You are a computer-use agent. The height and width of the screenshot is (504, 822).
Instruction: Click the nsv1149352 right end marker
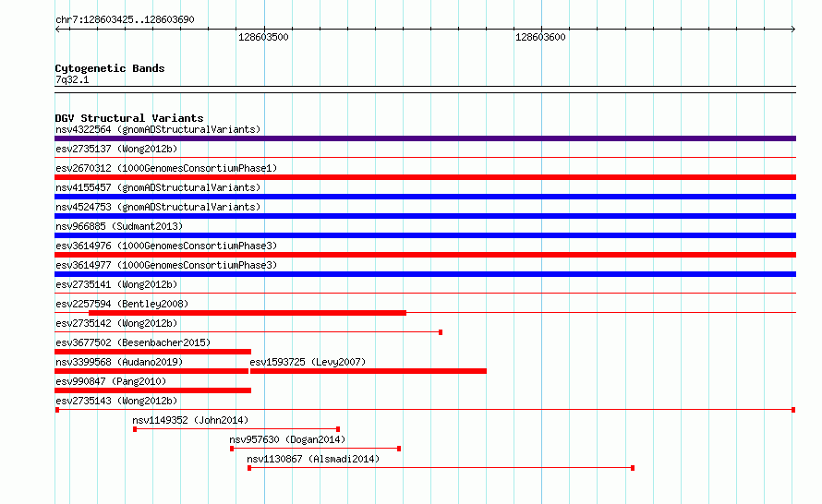coord(338,429)
